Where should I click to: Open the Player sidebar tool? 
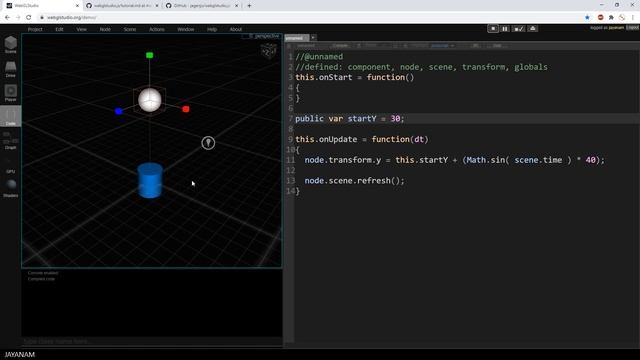[11, 93]
